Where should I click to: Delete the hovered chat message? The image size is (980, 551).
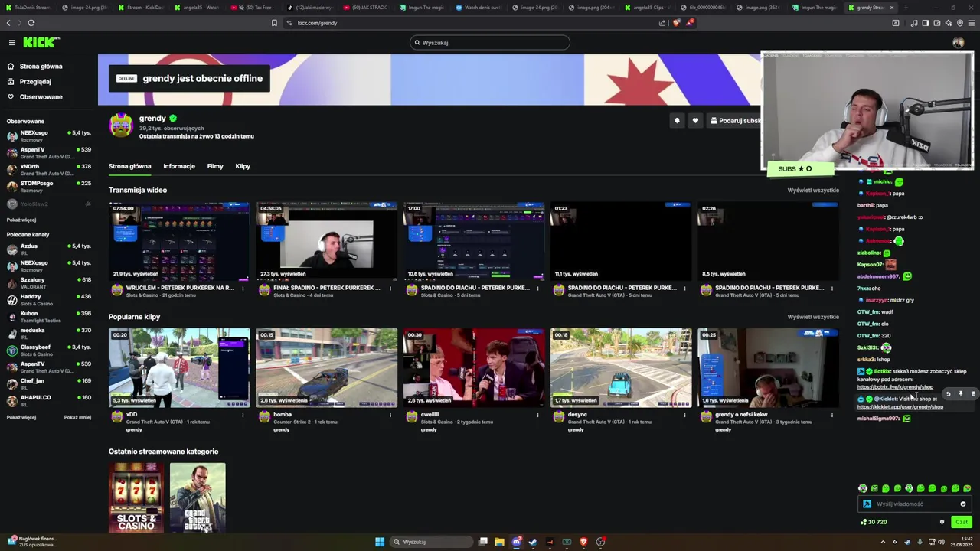coord(973,394)
